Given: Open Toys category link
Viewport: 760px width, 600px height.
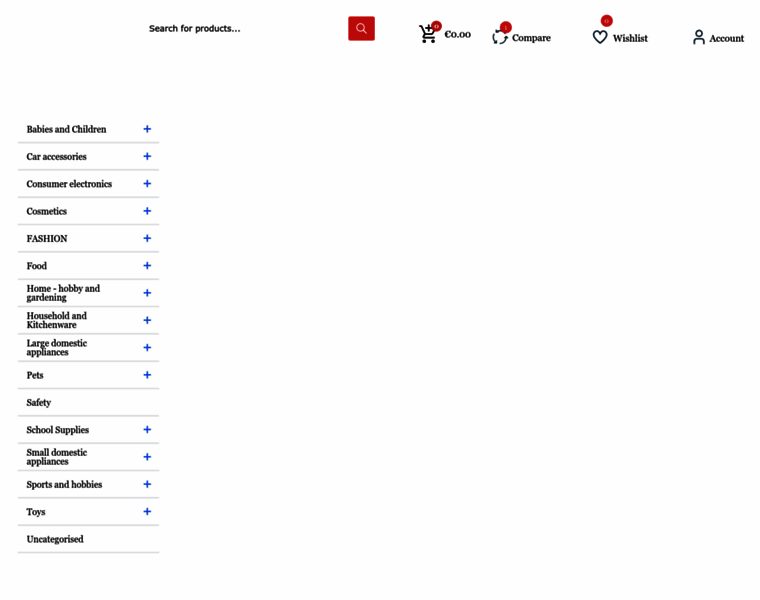Looking at the screenshot, I should click(36, 512).
